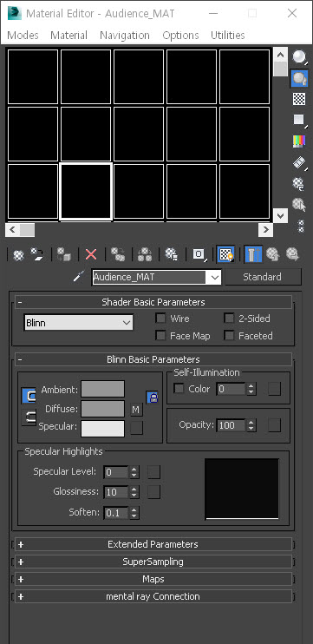Image resolution: width=313 pixels, height=644 pixels.
Task: Click the Put to Library icon
Action: tap(172, 254)
